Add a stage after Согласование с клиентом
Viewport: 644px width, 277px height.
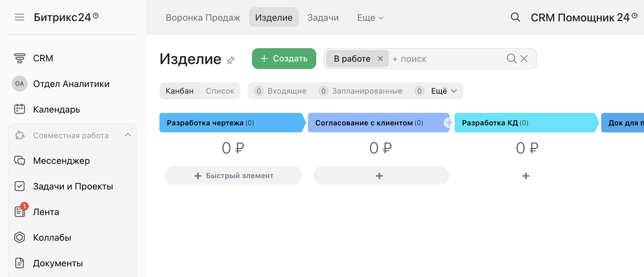[x=448, y=123]
